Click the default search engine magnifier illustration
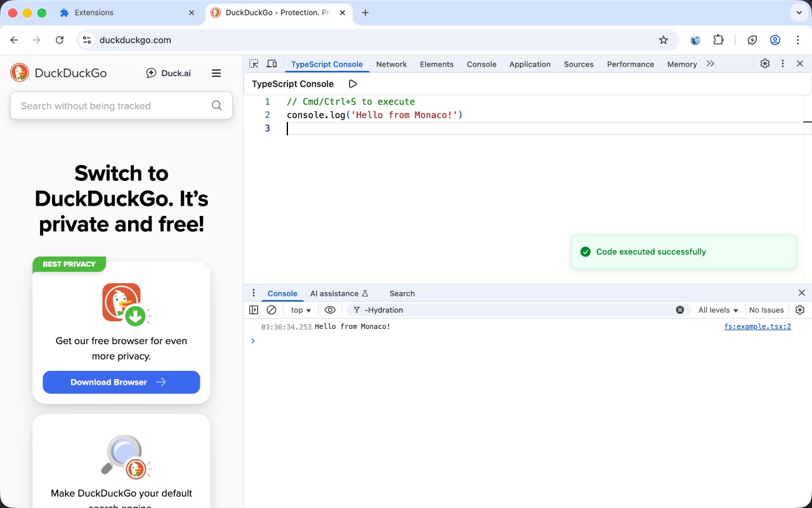 click(126, 457)
